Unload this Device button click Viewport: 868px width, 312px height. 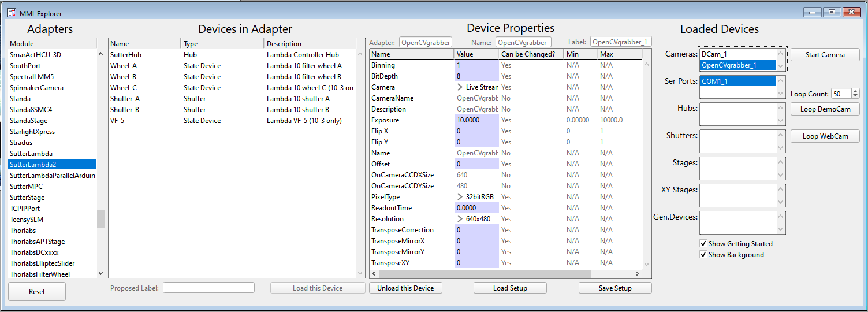[x=405, y=288]
